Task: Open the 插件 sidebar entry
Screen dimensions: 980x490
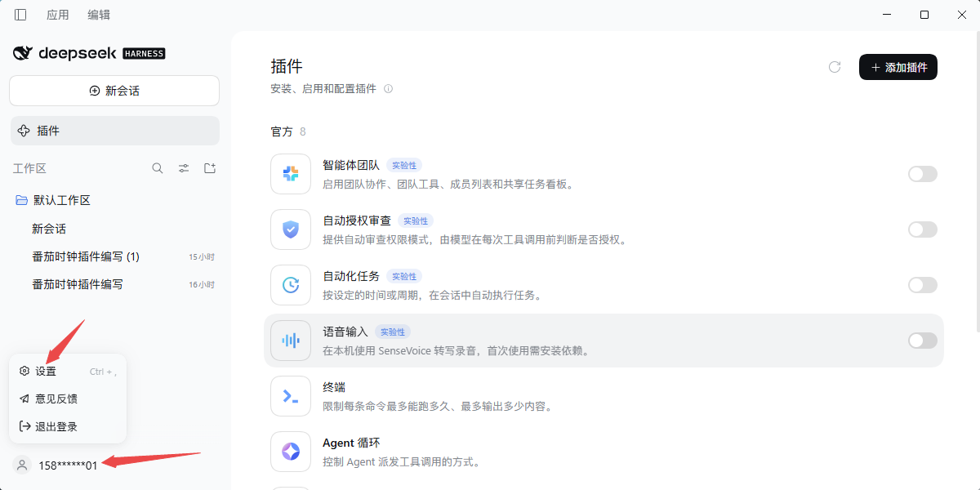Action: (x=115, y=131)
